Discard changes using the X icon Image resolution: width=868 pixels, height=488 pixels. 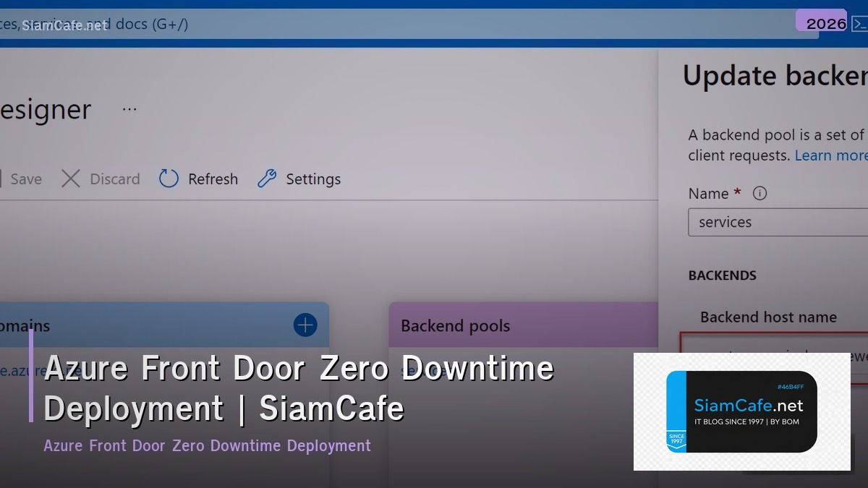70,179
